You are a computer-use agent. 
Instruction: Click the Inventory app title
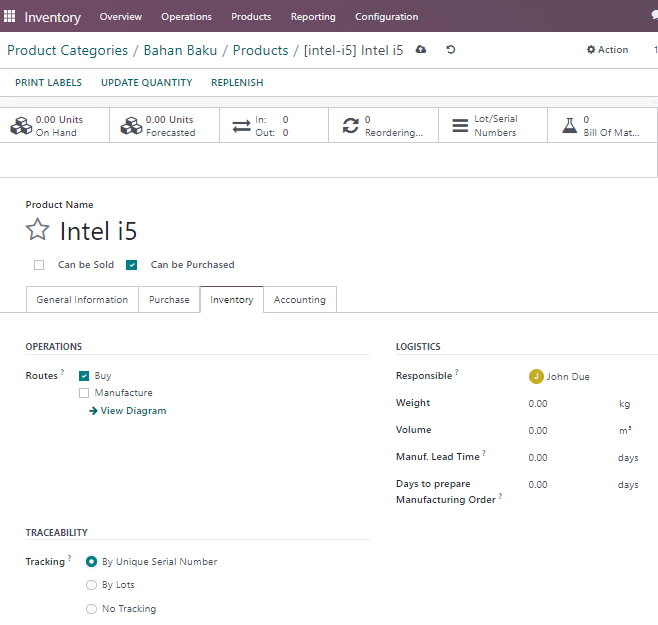pos(52,17)
